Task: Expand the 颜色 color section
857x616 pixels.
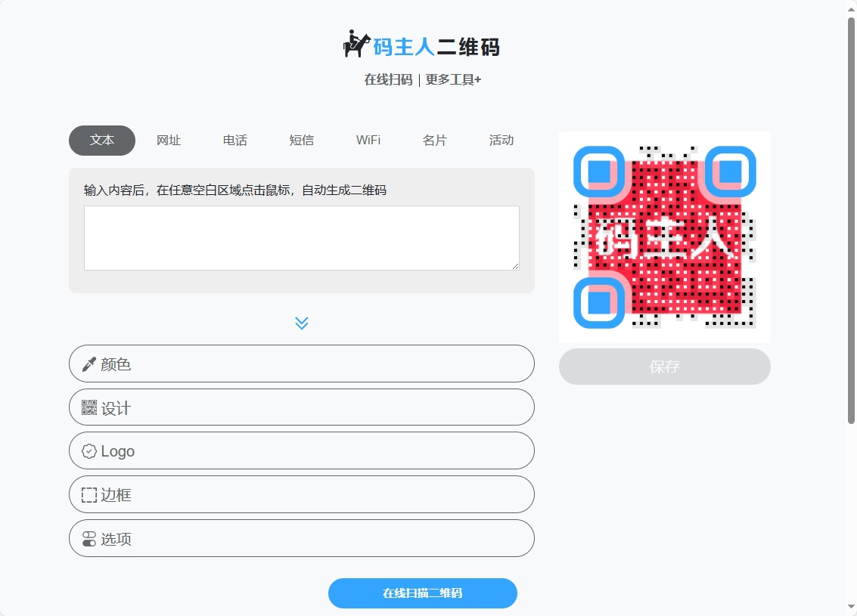Action: point(302,364)
